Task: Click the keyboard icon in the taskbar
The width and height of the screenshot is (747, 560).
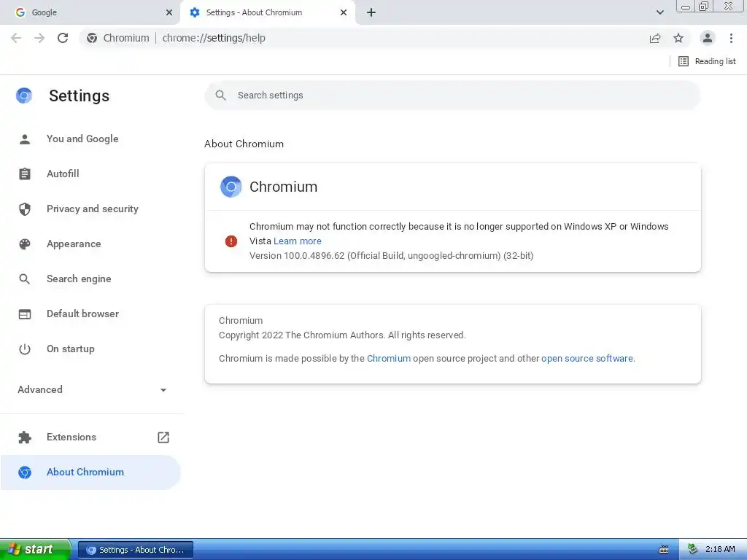Action: click(x=663, y=550)
